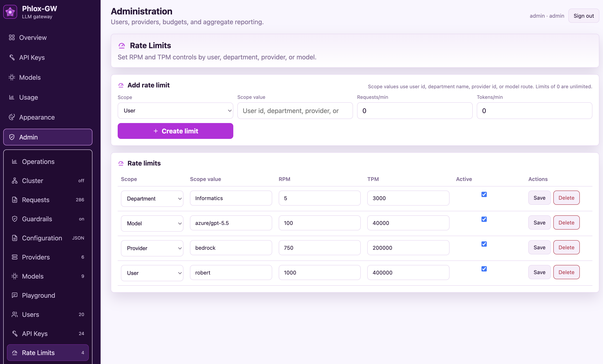The height and width of the screenshot is (364, 603).
Task: Click the Phlox-GW flower logo icon
Action: tap(10, 12)
